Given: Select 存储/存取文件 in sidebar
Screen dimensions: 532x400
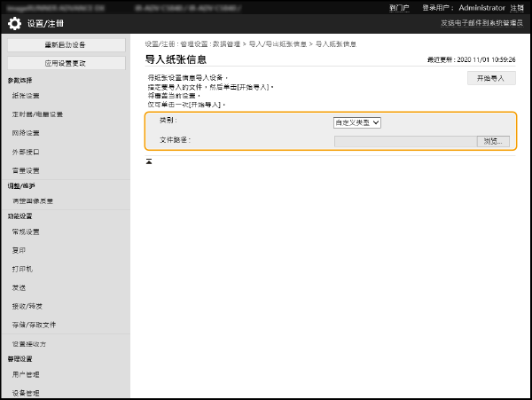Looking at the screenshot, I should 34,325.
